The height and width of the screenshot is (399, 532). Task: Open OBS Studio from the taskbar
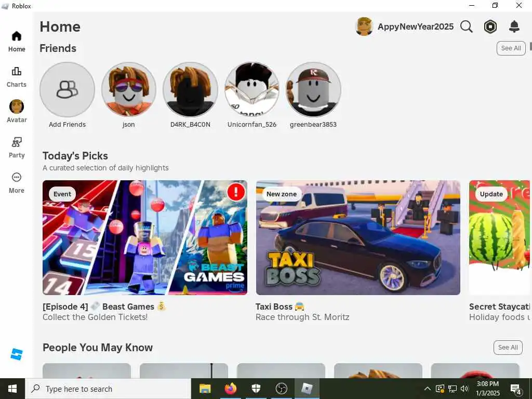coord(281,389)
